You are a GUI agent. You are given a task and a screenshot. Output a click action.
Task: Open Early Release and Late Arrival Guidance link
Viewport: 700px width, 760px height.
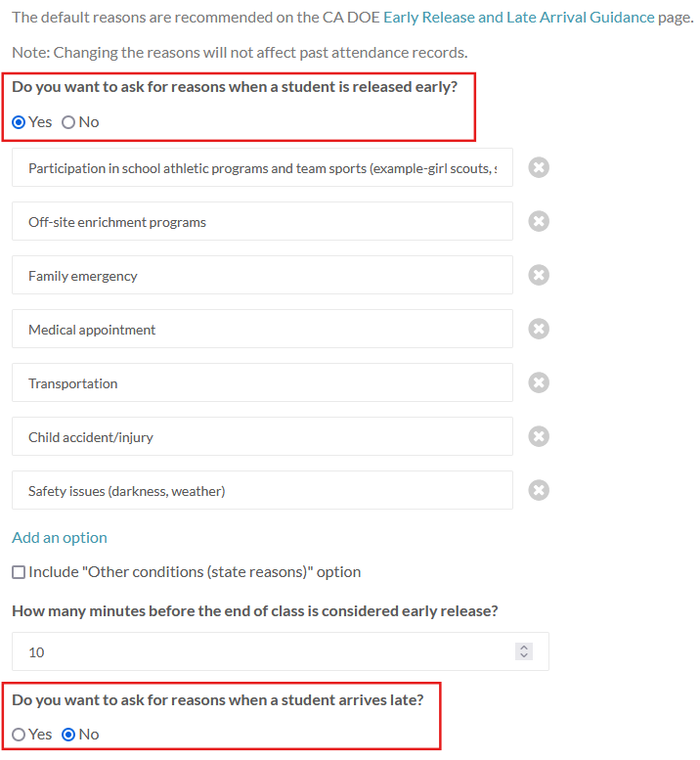click(x=518, y=17)
